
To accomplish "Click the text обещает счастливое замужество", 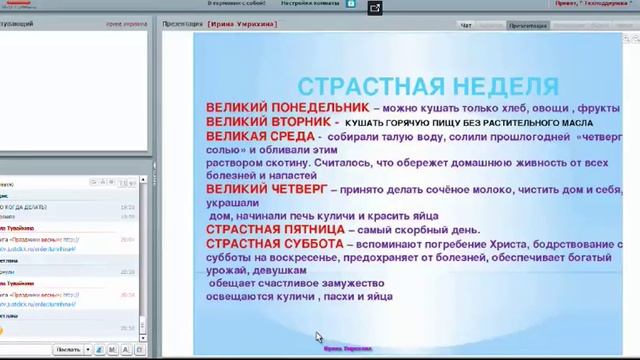I will pos(297,283).
